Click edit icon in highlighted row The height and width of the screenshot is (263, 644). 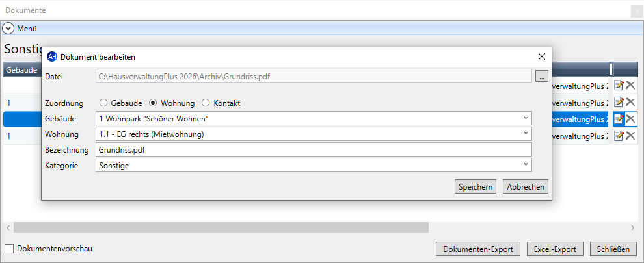click(x=619, y=119)
